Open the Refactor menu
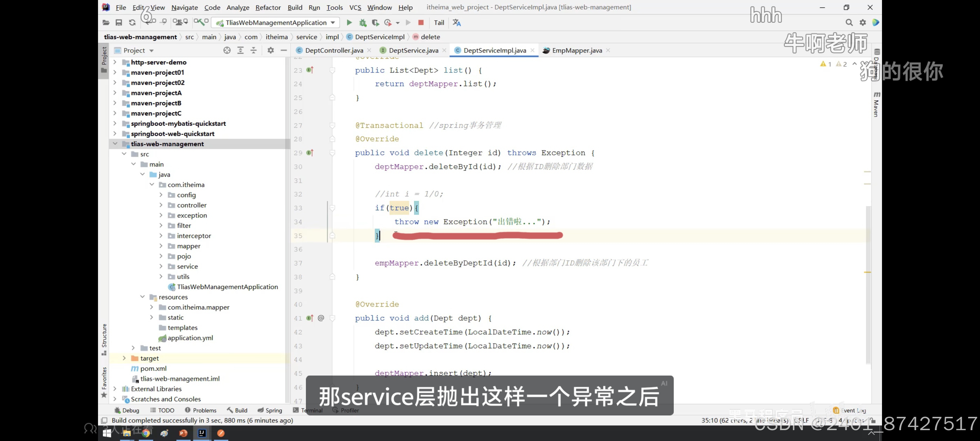 click(x=267, y=7)
